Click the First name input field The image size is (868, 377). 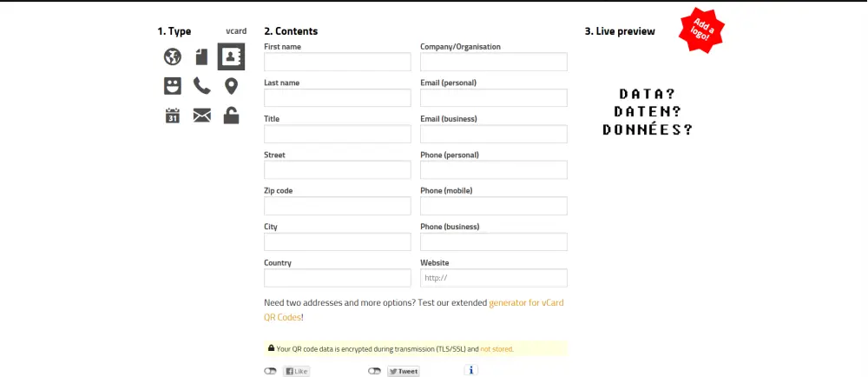click(337, 62)
